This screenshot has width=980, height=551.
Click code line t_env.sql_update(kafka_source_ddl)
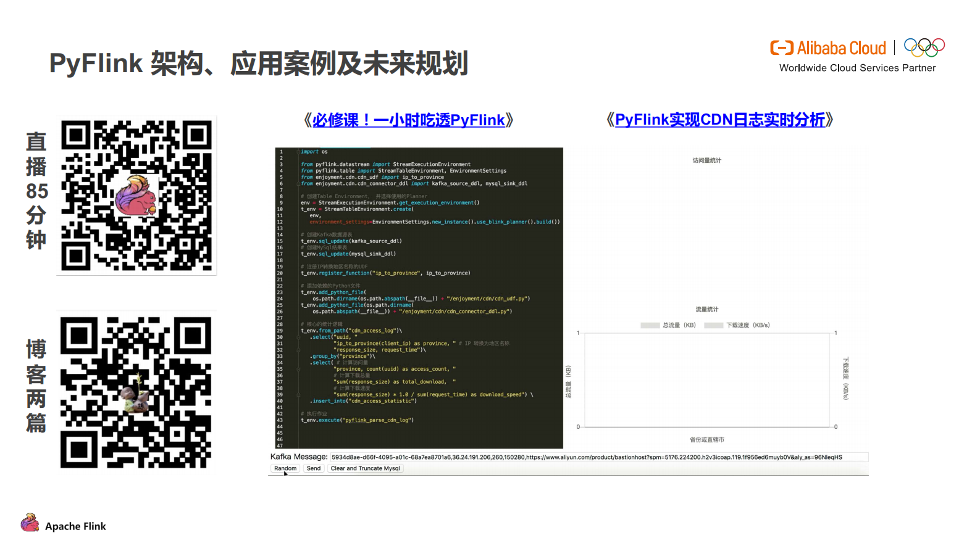[351, 241]
